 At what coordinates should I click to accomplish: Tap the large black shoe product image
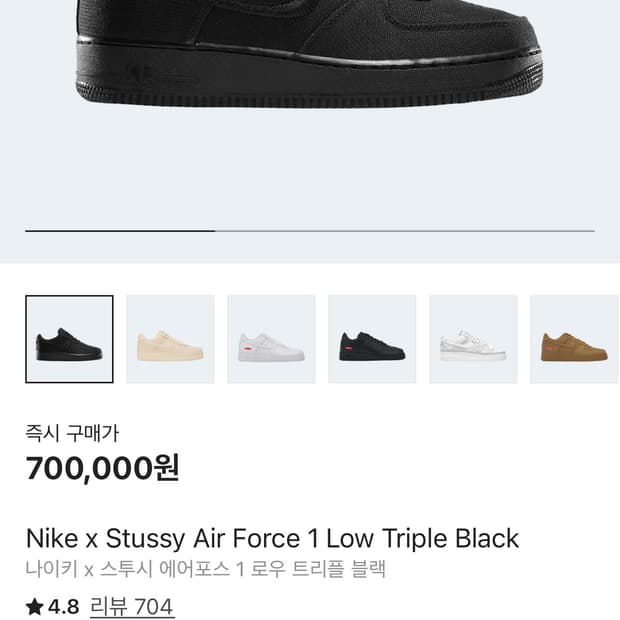(308, 53)
